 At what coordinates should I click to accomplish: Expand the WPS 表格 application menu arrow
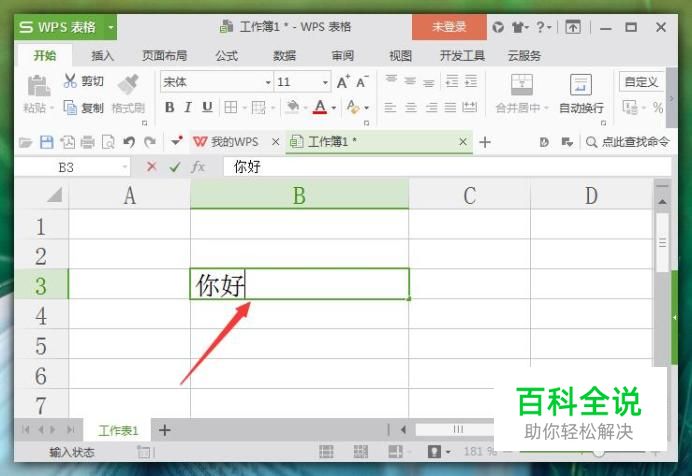pos(111,27)
